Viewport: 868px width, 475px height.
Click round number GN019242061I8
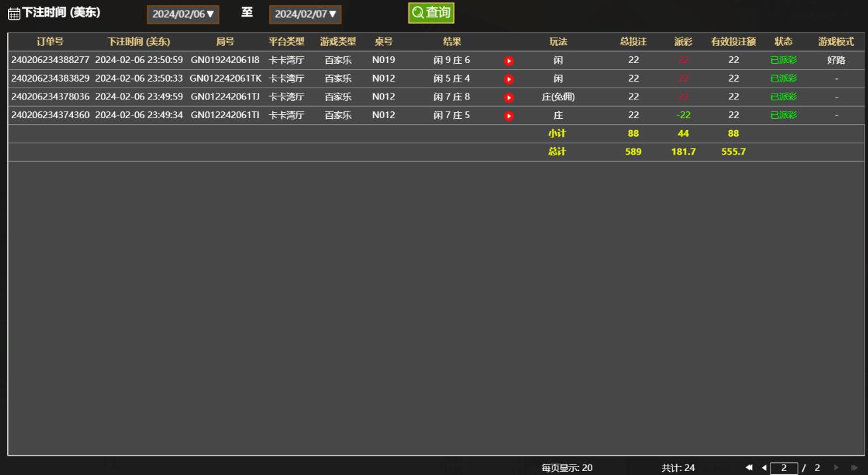point(225,60)
